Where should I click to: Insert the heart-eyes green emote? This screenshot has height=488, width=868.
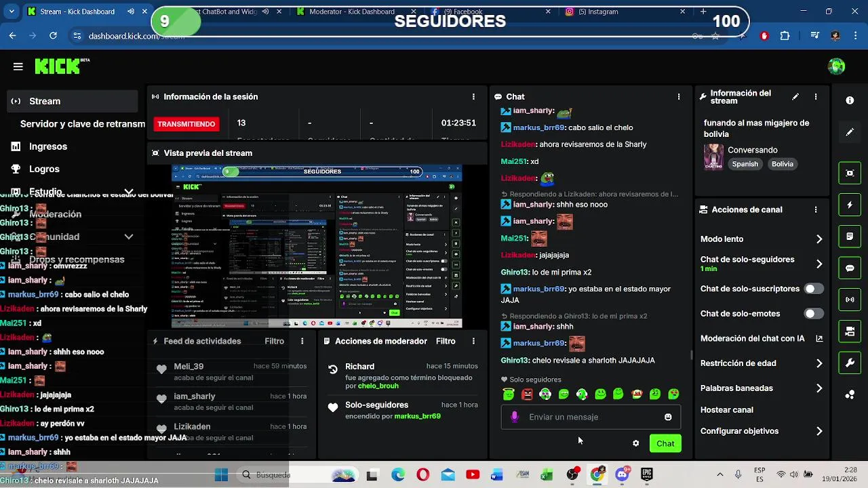pos(673,394)
